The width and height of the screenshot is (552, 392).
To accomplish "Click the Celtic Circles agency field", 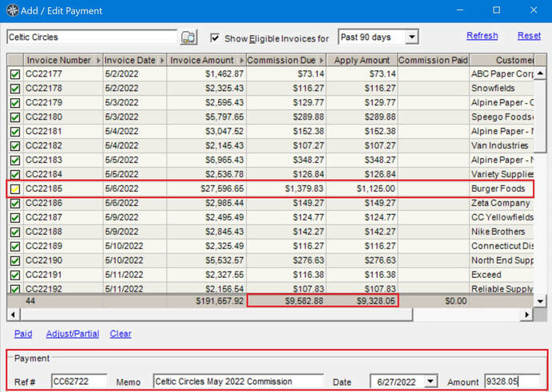I will pyautogui.click(x=92, y=37).
